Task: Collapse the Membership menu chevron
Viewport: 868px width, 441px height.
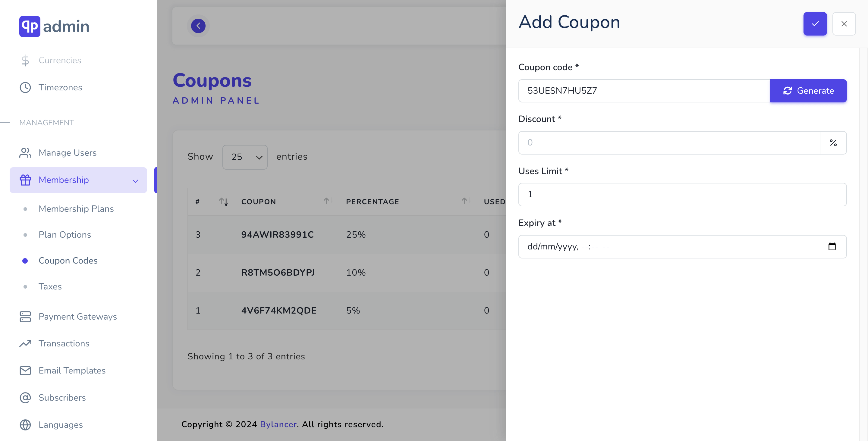Action: pos(135,181)
